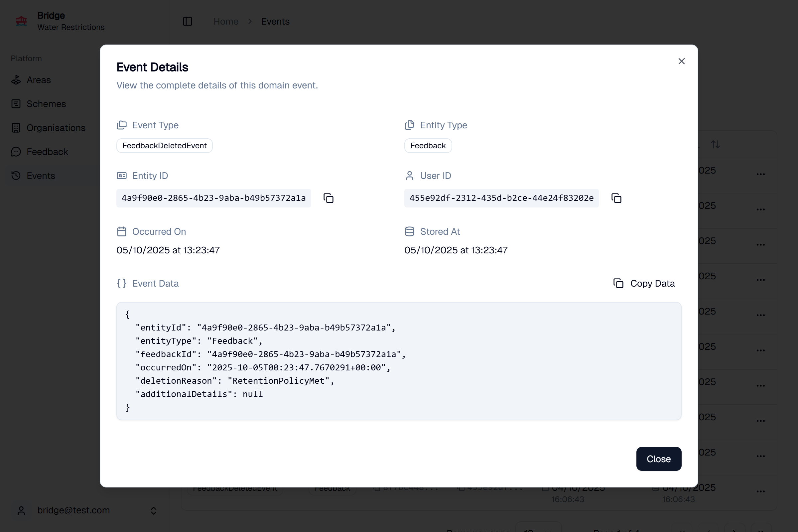Toggle the sidebar panel icon
The height and width of the screenshot is (532, 798).
point(188,21)
